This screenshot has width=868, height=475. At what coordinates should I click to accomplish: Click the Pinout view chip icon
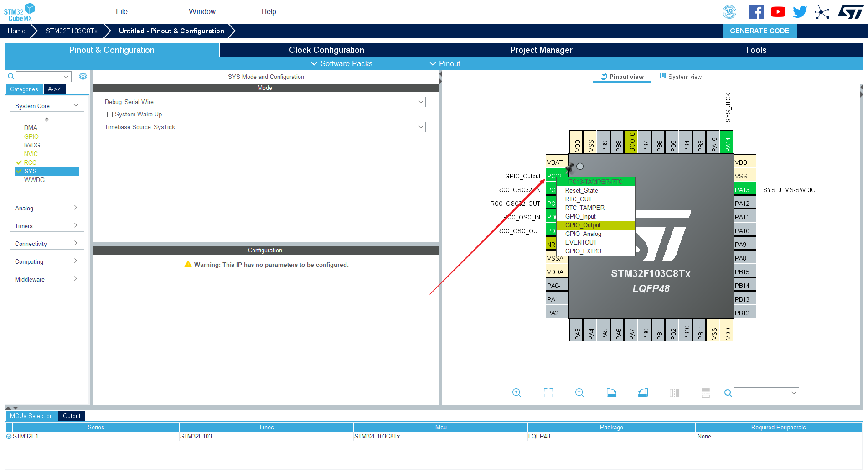click(604, 77)
